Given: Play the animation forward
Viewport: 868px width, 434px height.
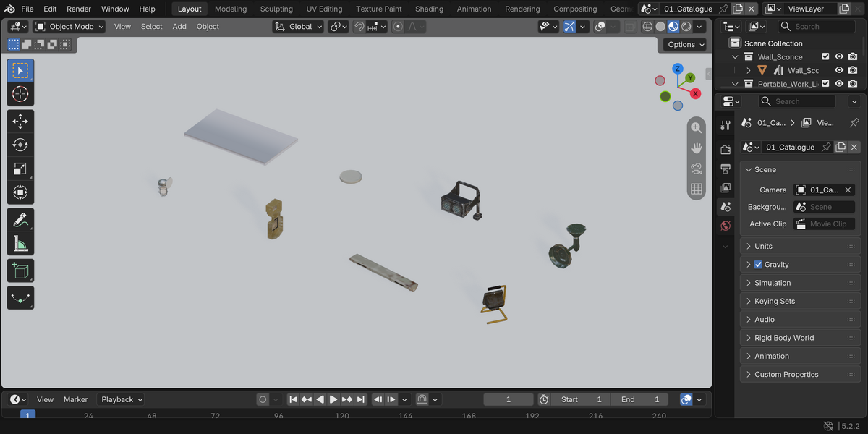Looking at the screenshot, I should point(333,399).
